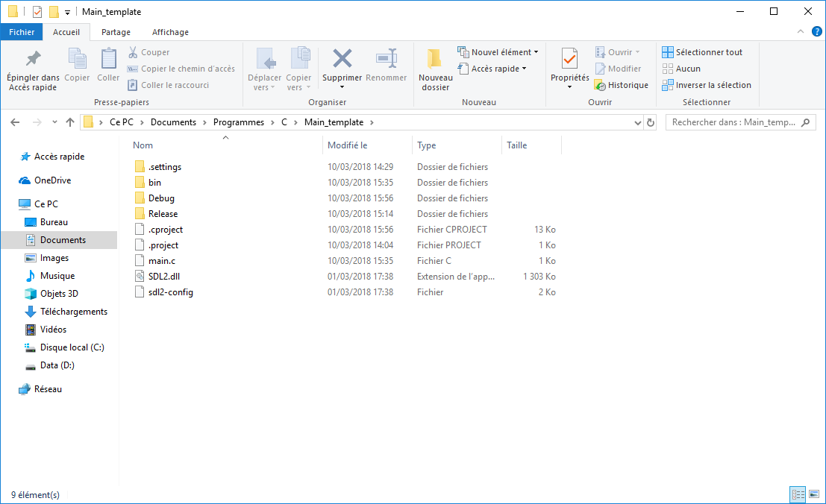Viewport: 826px width, 504px height.
Task: Click the Historique icon in the ribbon
Action: pyautogui.click(x=599, y=85)
